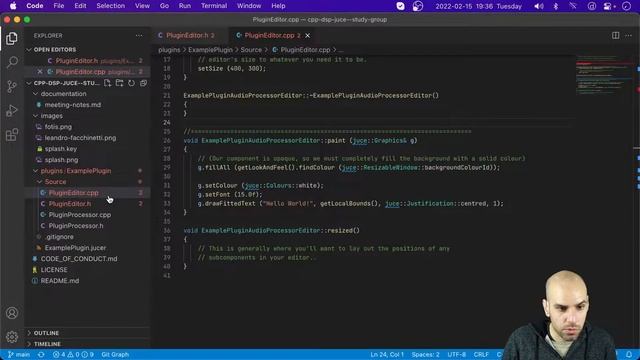Click the Source breadcrumb in the editor path
The width and height of the screenshot is (640, 360).
point(251,50)
